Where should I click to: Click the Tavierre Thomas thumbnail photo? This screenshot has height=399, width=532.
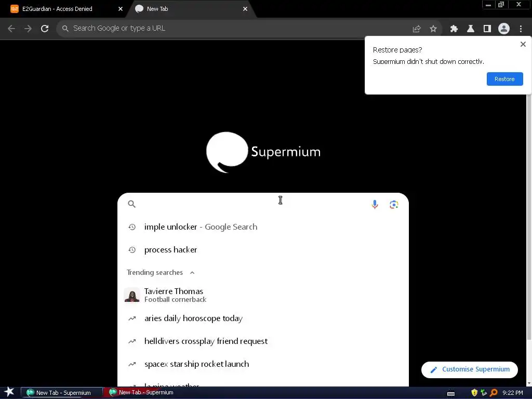tap(132, 295)
